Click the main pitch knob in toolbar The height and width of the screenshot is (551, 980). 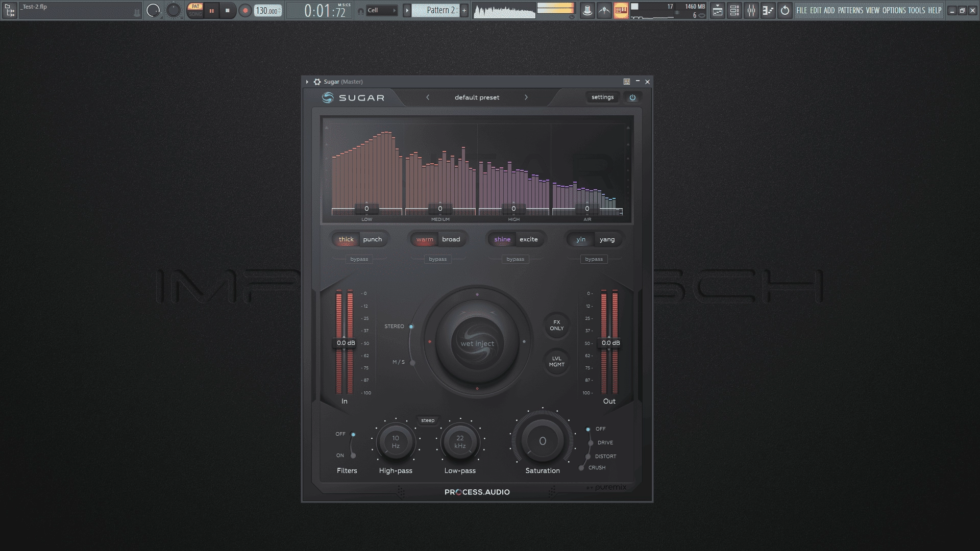pos(174,10)
